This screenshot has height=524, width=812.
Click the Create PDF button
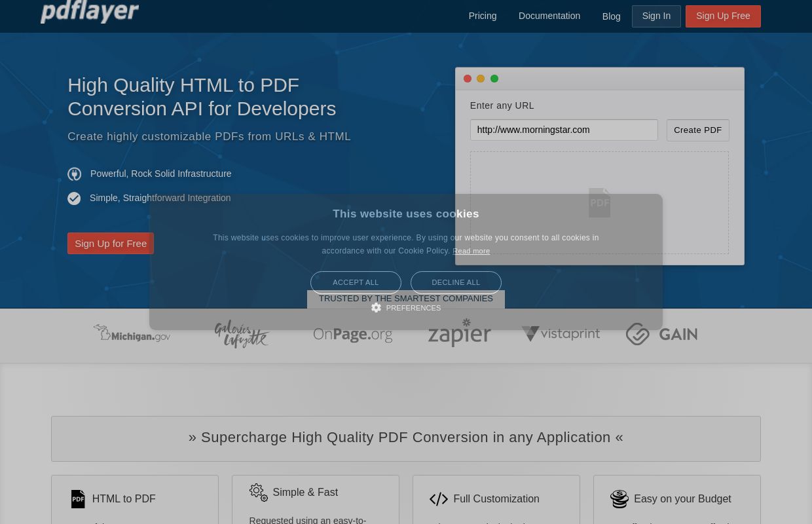coord(698,130)
